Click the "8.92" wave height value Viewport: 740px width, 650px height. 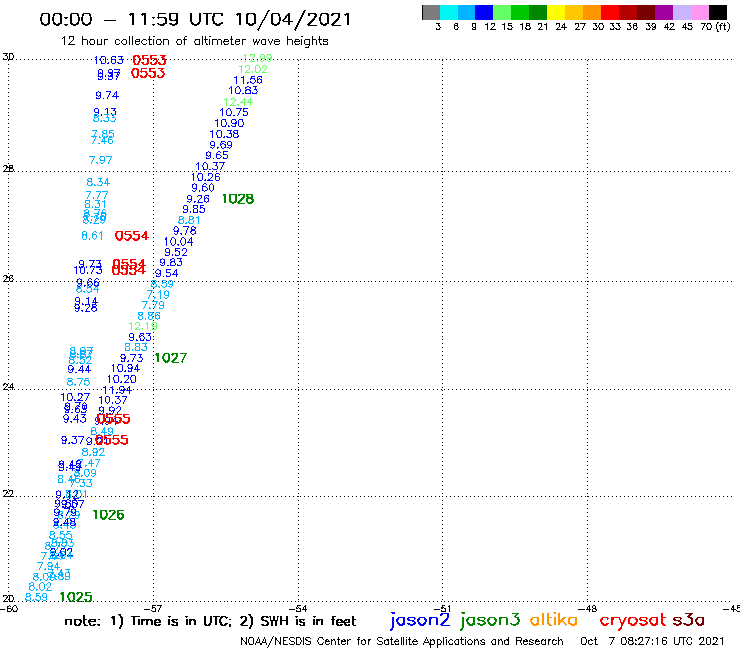[93, 452]
